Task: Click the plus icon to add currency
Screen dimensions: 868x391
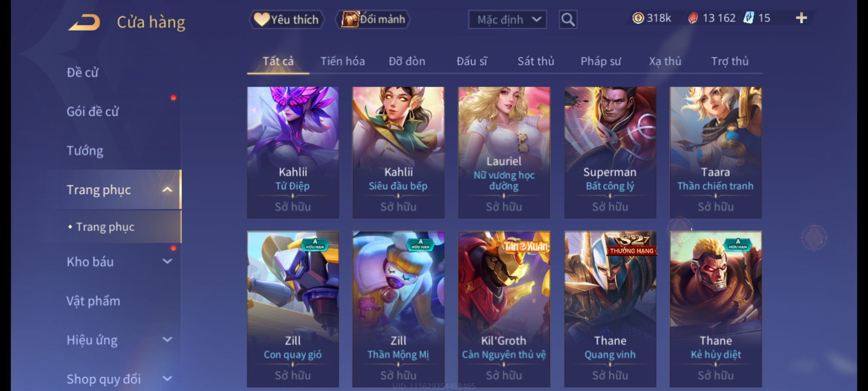Action: 801,18
